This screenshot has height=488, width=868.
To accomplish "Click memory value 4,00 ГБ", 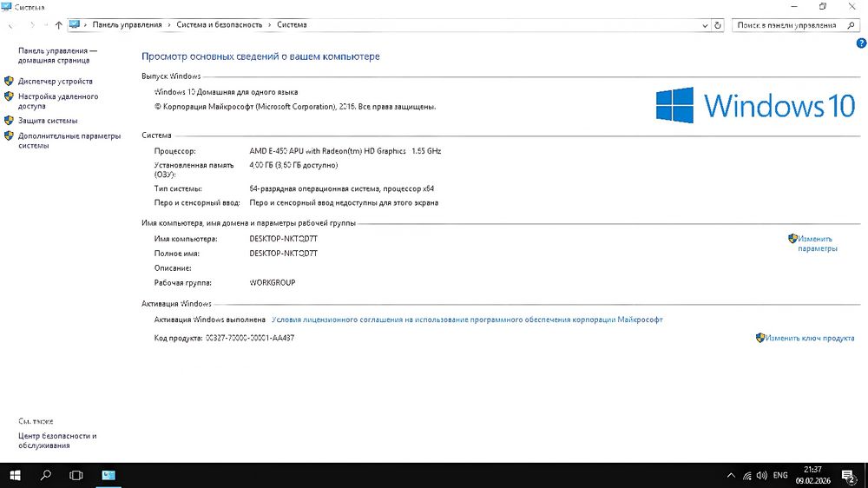I will pos(293,165).
